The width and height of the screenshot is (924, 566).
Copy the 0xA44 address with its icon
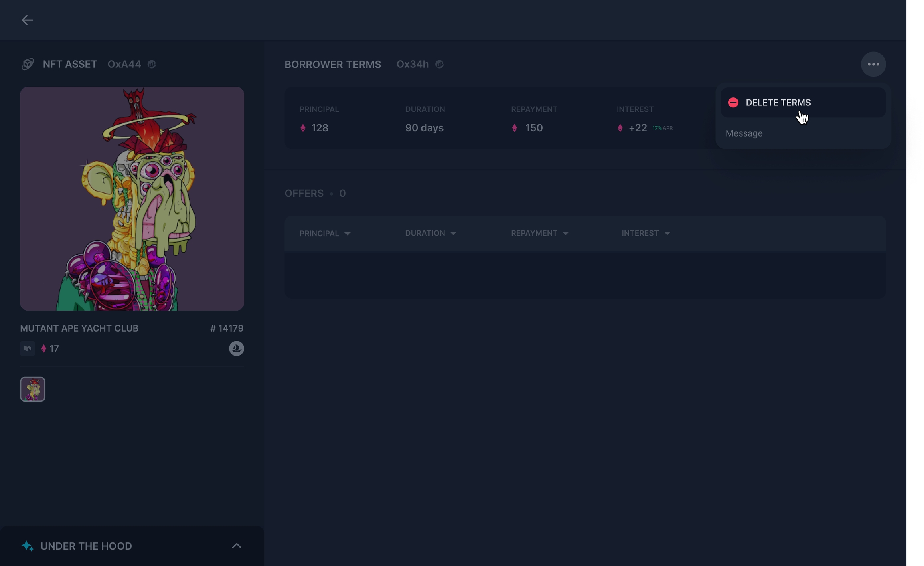(x=152, y=64)
